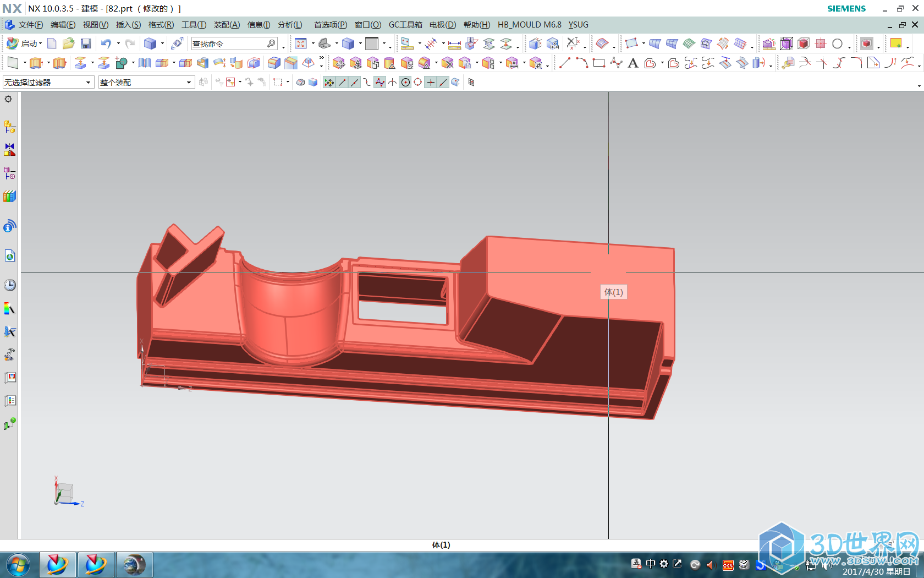
Task: Click the magnifier in command finder
Action: click(x=271, y=43)
